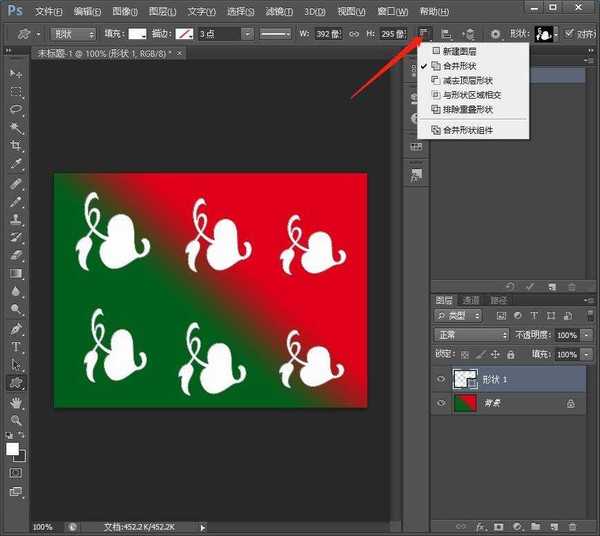Click the 填充 fill color swatch
This screenshot has height=536, width=600.
[x=137, y=33]
